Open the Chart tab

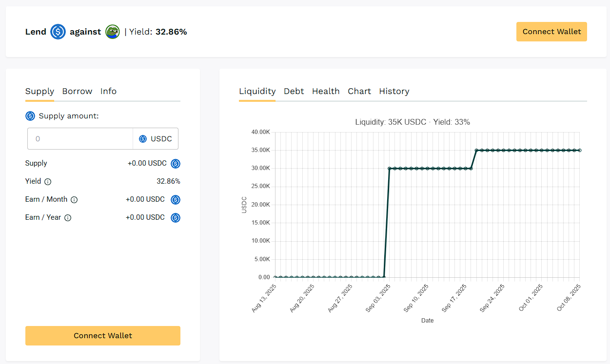click(359, 91)
